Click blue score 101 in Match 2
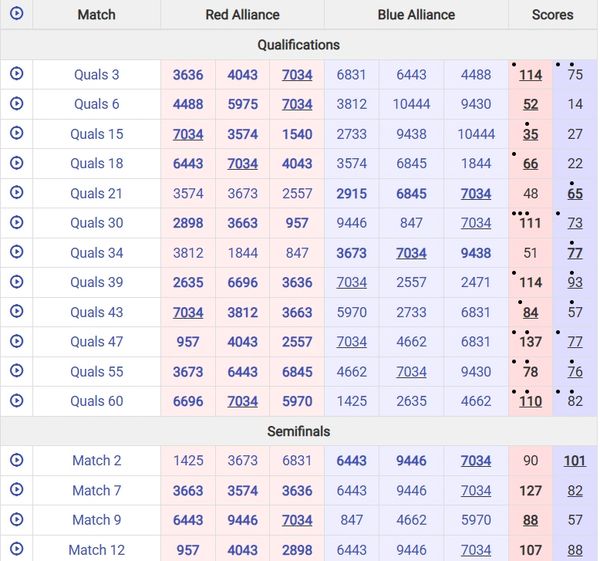The height and width of the screenshot is (561, 600). (575, 461)
